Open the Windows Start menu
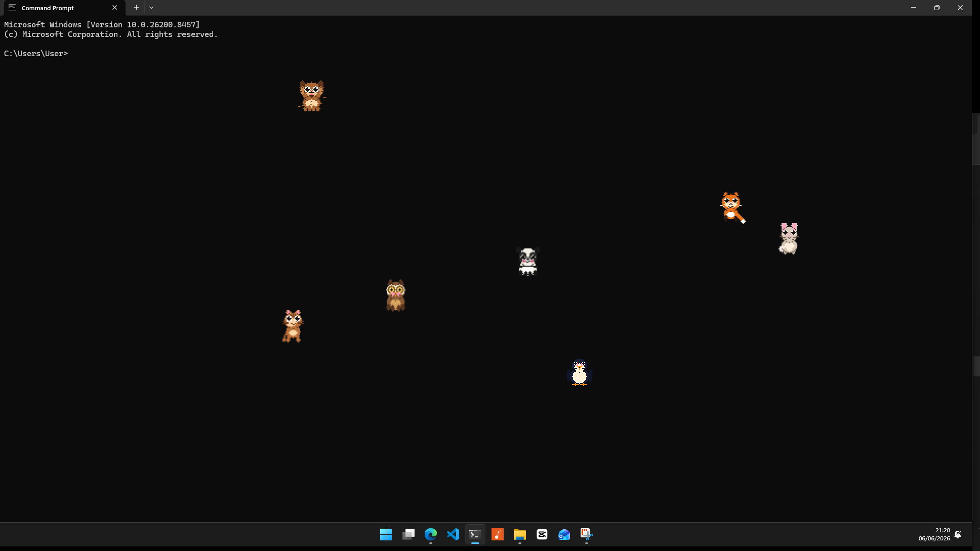 (386, 534)
